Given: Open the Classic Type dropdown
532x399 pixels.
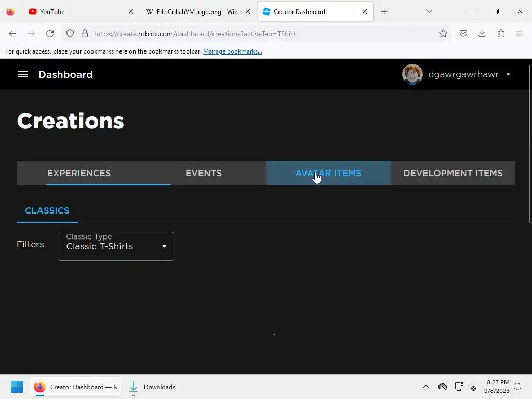Looking at the screenshot, I should (116, 246).
